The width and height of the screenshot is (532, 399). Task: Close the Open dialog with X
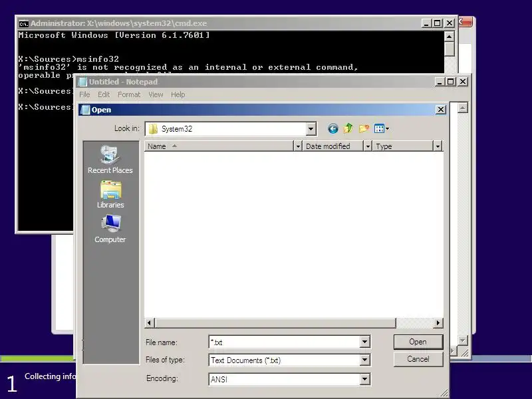coord(440,110)
